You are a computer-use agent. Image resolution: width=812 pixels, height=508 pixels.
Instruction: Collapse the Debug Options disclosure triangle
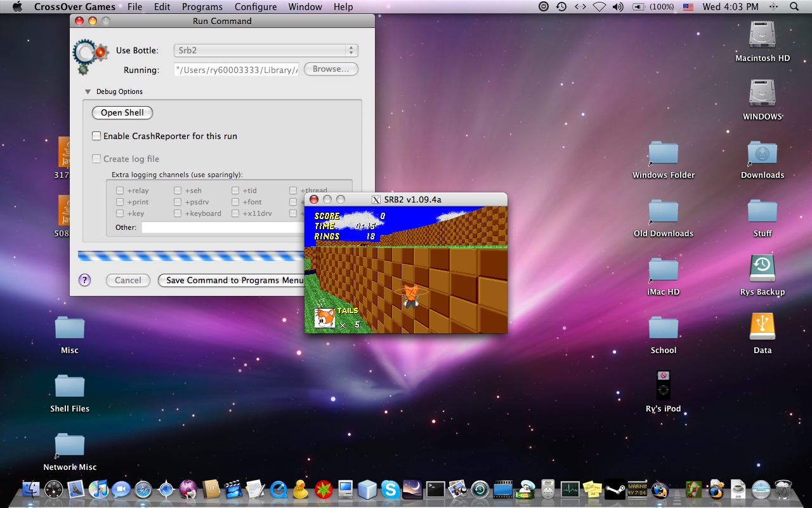[88, 91]
